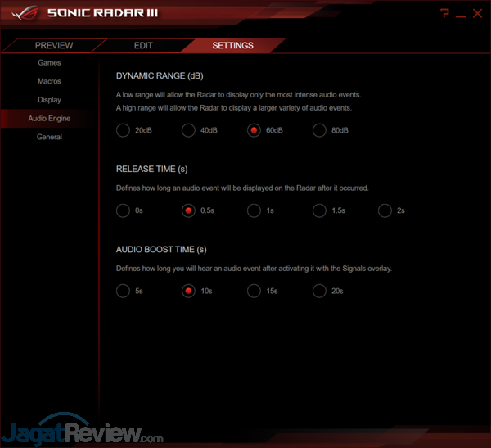Close the Sonic Radar III window
Image resolution: width=491 pixels, height=448 pixels.
pyautogui.click(x=478, y=13)
